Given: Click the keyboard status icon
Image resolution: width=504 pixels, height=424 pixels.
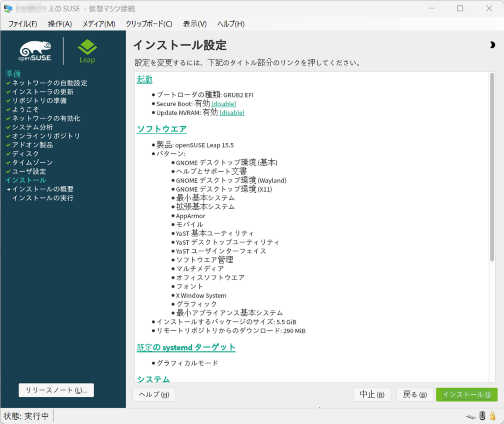Looking at the screenshot, I should click(471, 416).
